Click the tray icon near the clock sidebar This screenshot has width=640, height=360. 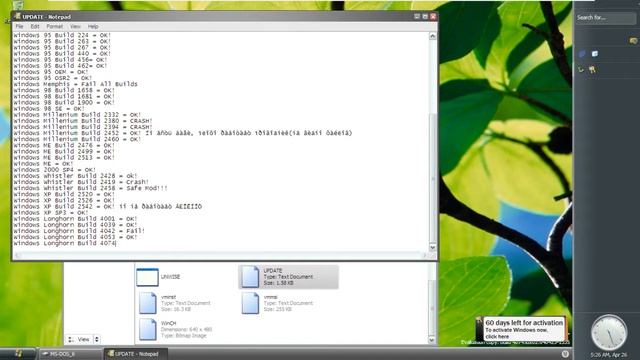click(x=565, y=354)
